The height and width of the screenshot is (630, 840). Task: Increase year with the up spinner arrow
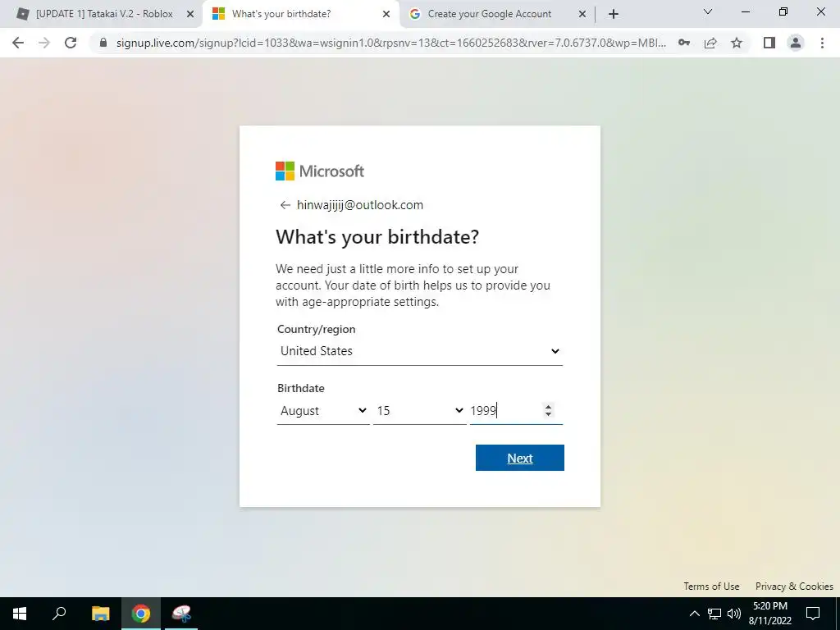coord(548,407)
